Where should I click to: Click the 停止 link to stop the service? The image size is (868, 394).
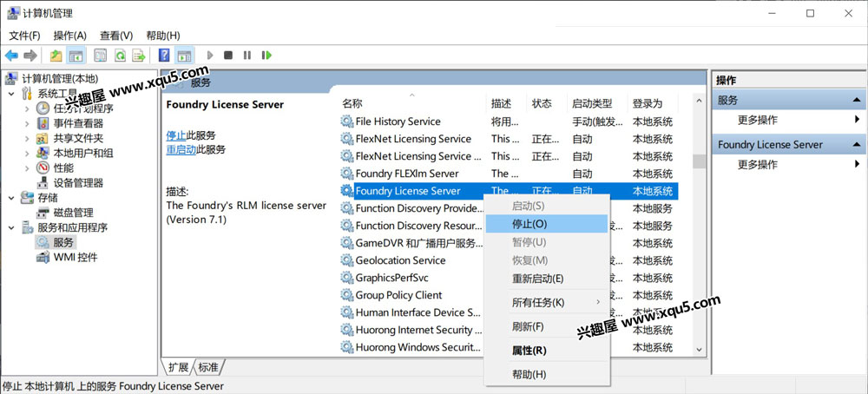click(176, 135)
